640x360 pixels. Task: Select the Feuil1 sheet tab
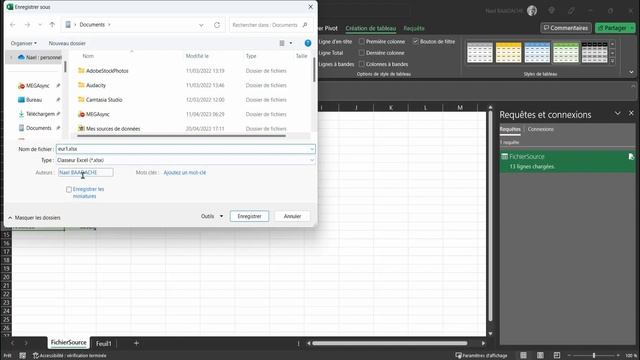(104, 344)
